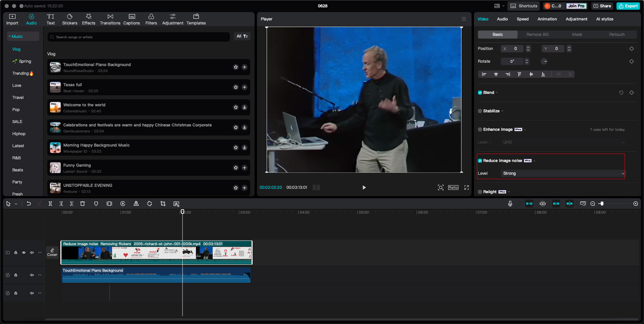Click the Cover edit button
The image size is (644, 324).
click(52, 253)
